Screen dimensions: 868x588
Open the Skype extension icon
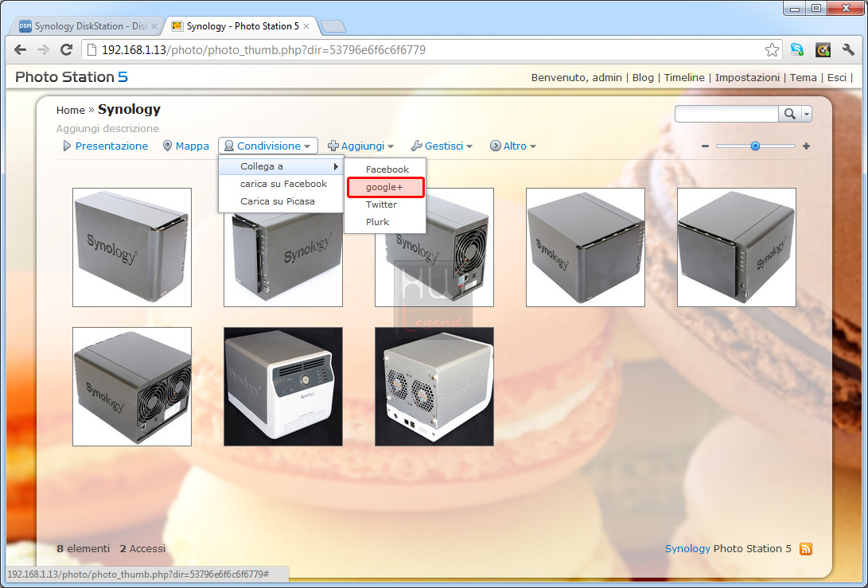(x=797, y=50)
